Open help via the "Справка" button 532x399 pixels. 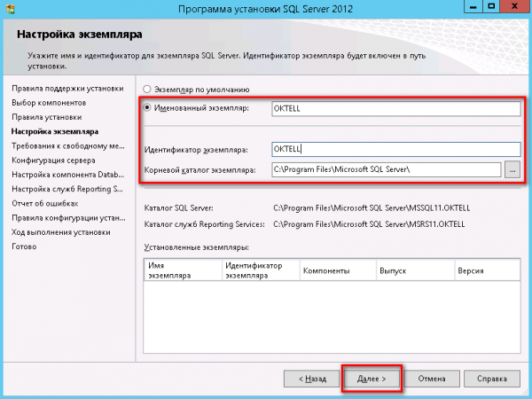pos(492,378)
